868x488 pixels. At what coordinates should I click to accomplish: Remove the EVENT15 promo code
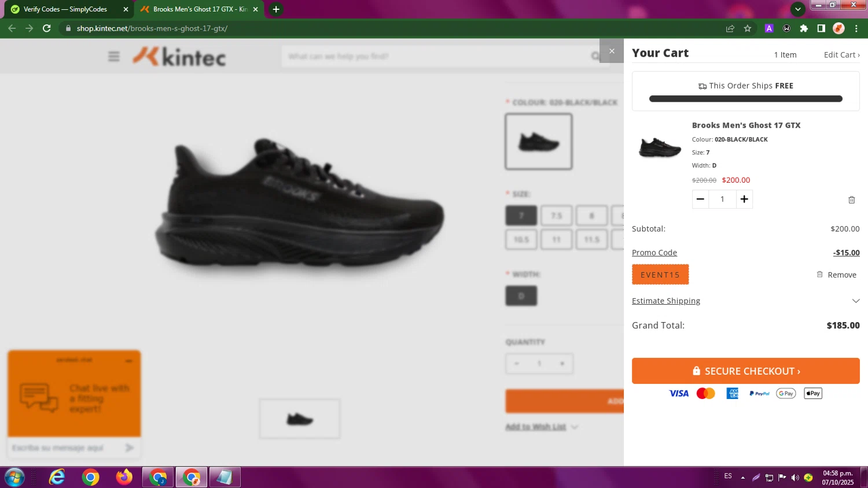coord(836,275)
